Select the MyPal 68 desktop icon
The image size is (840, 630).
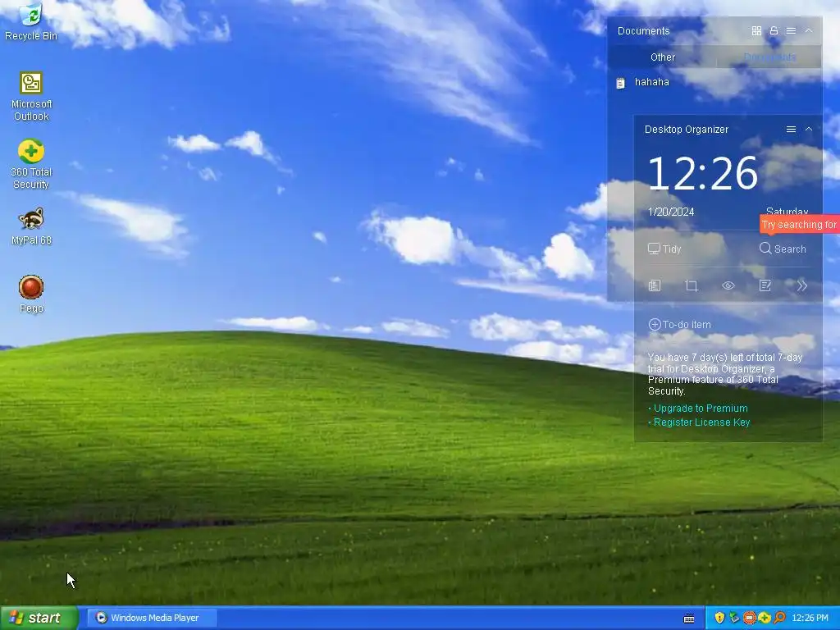(31, 226)
